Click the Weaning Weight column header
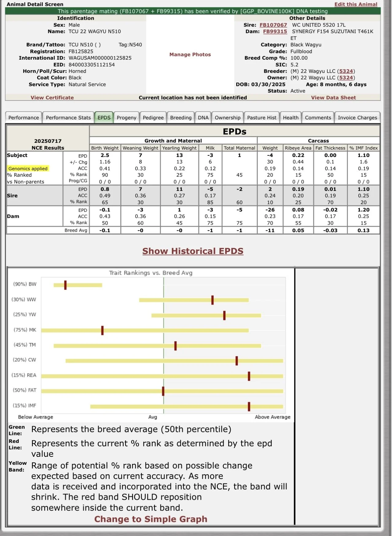This screenshot has width=392, height=536. coord(140,148)
